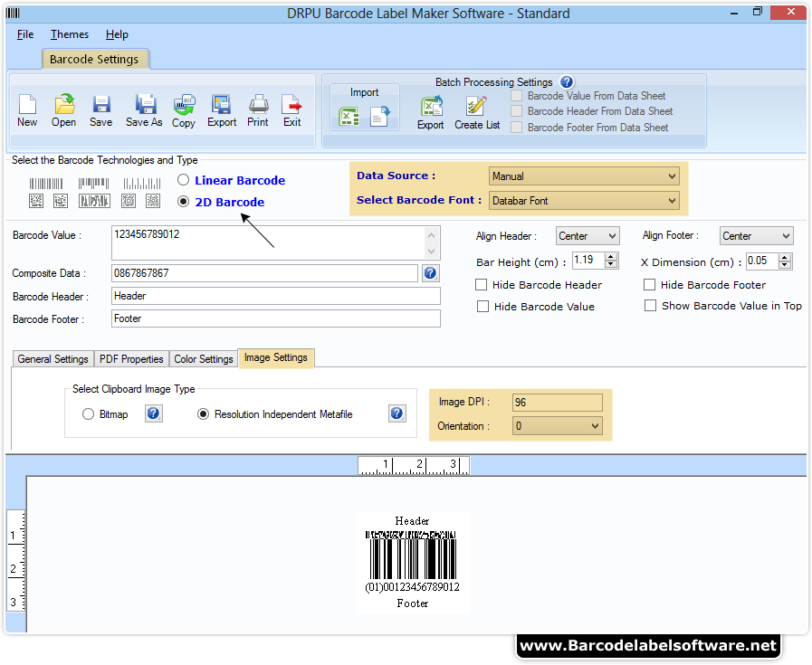Toggle Barcode Header From Data Sheet checkbox

(516, 111)
